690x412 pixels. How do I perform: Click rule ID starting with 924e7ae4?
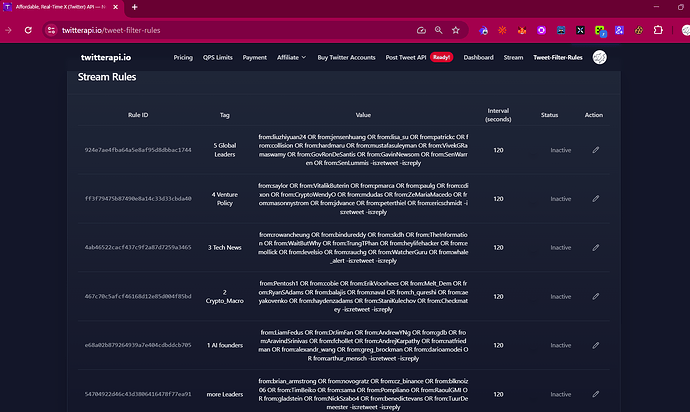point(138,150)
